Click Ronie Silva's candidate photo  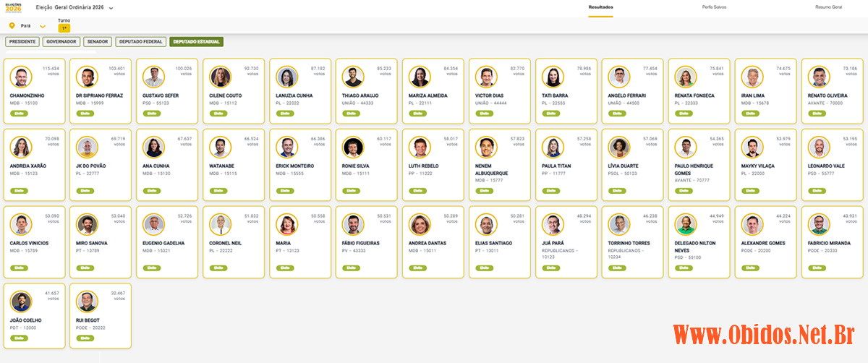[x=353, y=147]
